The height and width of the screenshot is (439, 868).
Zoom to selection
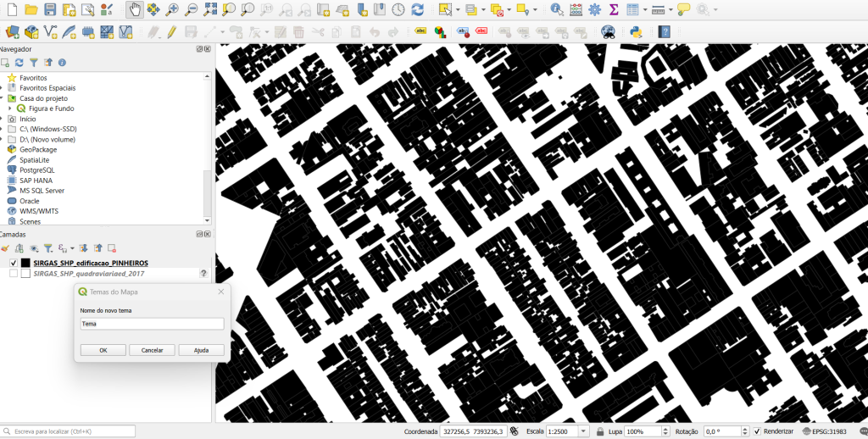[228, 9]
